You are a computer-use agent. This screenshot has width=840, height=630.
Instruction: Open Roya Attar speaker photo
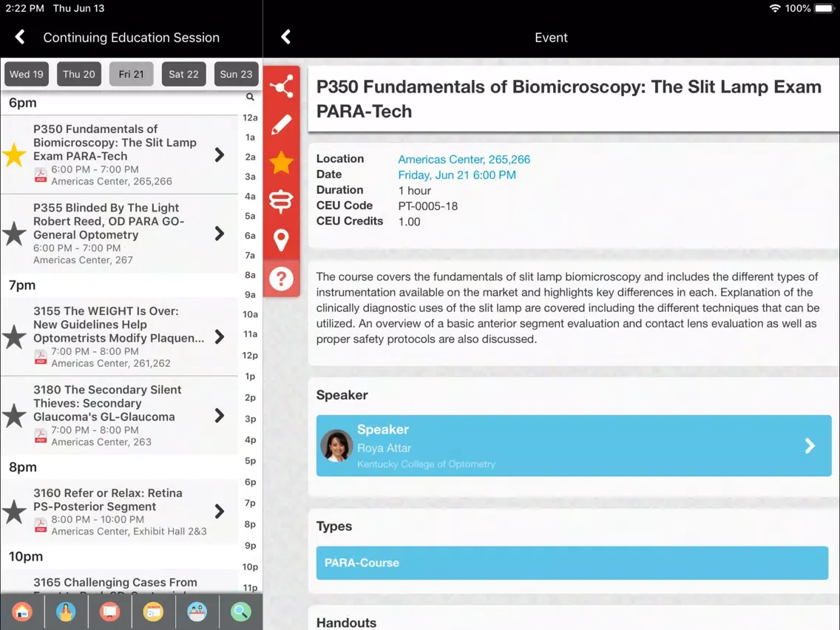click(x=336, y=446)
